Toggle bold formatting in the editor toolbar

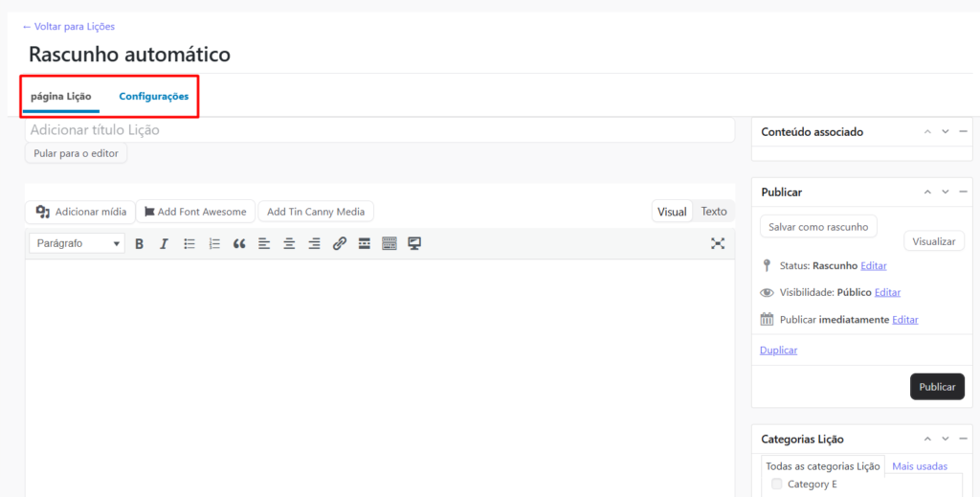(139, 244)
